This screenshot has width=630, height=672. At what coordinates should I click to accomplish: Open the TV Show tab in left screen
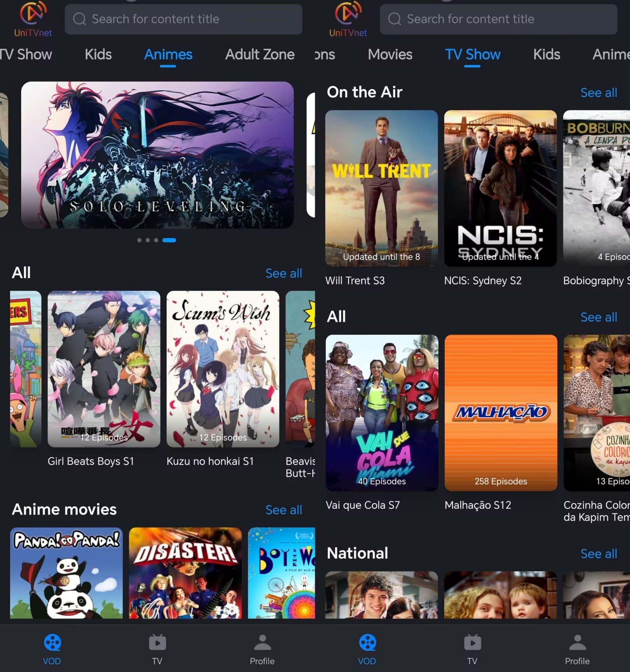[x=26, y=54]
